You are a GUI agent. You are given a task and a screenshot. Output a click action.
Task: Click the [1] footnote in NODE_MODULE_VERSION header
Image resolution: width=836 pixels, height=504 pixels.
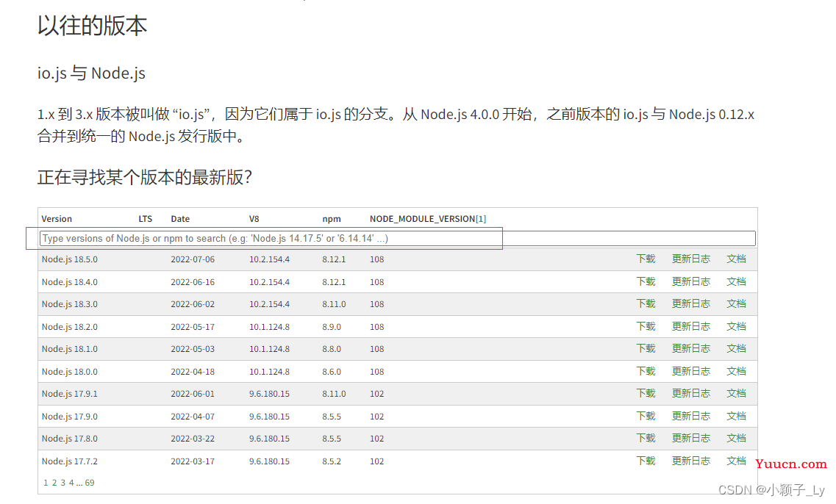[x=481, y=219]
